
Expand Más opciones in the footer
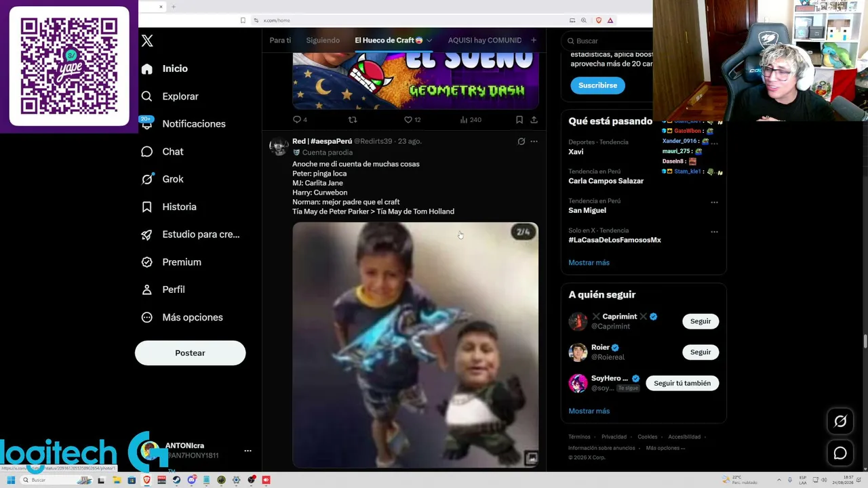[665, 448]
